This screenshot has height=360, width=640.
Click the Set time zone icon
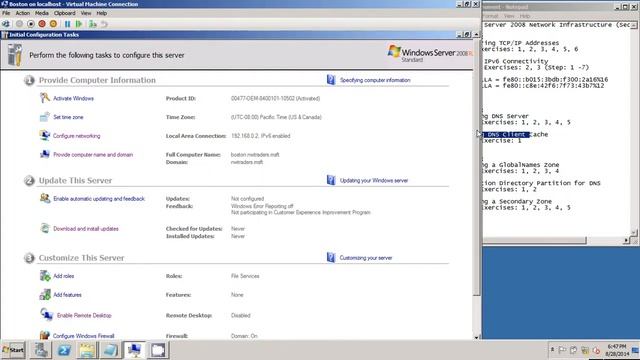44,117
